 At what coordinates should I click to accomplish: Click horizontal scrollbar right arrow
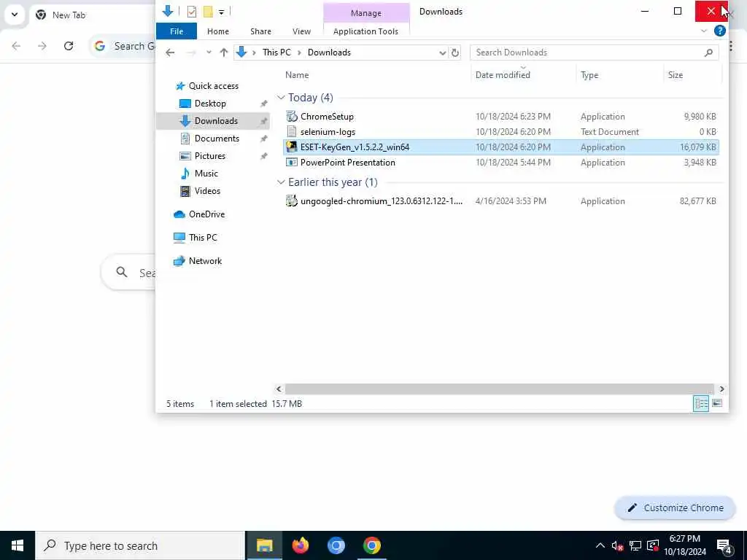[x=721, y=389]
